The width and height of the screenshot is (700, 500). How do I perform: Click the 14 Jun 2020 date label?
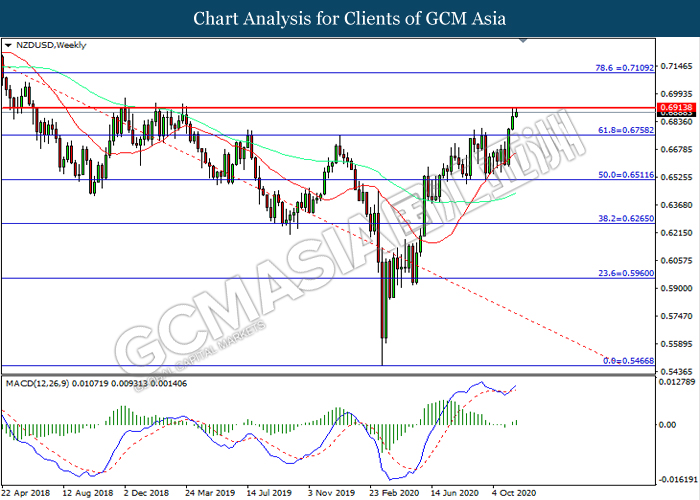tap(454, 493)
